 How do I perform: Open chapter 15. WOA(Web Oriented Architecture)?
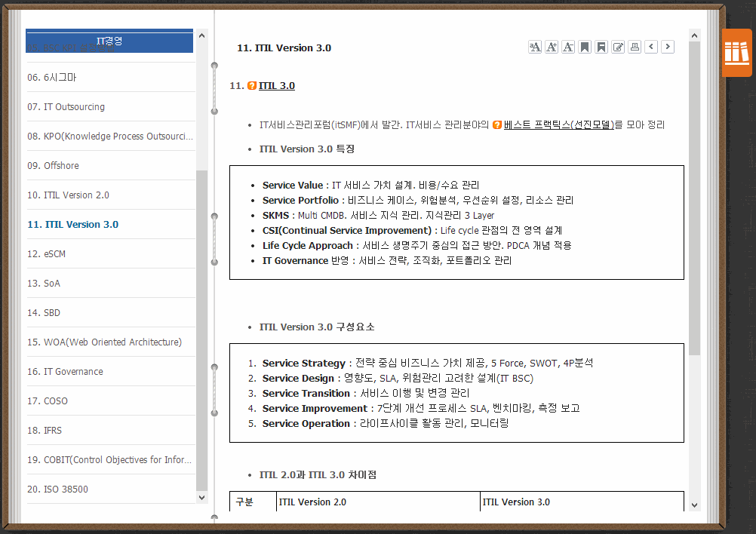(x=111, y=342)
